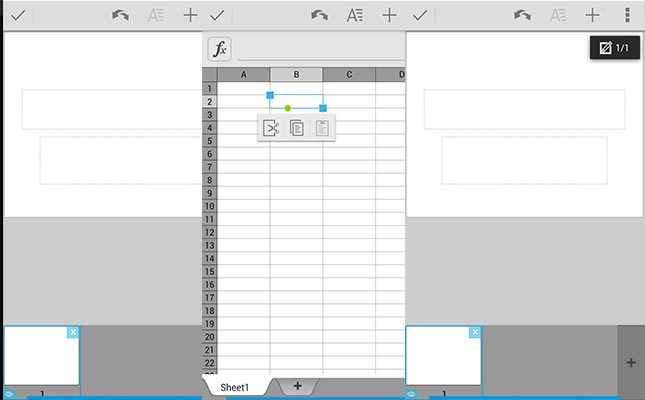Click the fx function button
The image size is (645, 400).
pyautogui.click(x=219, y=49)
